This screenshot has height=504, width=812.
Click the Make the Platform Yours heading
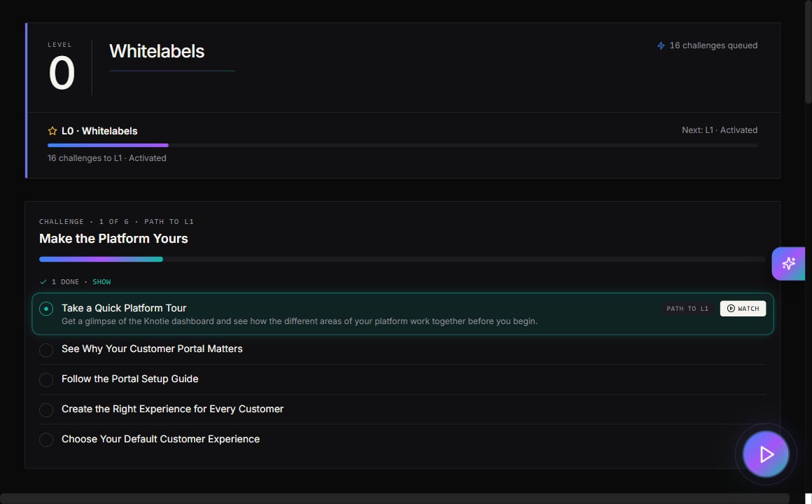point(113,238)
